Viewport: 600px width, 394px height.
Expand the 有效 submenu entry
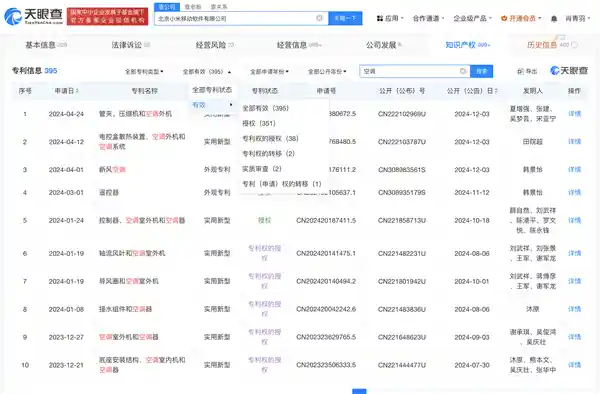point(212,105)
